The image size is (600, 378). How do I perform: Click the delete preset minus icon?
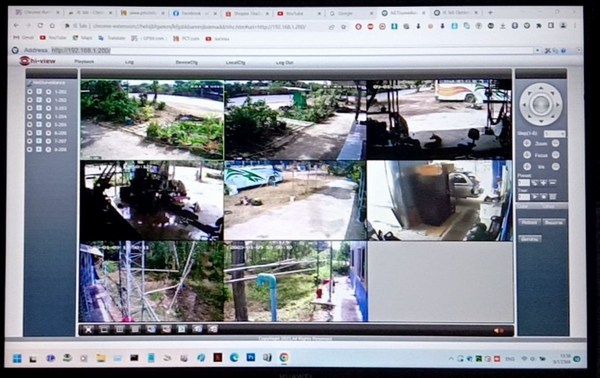(553, 183)
